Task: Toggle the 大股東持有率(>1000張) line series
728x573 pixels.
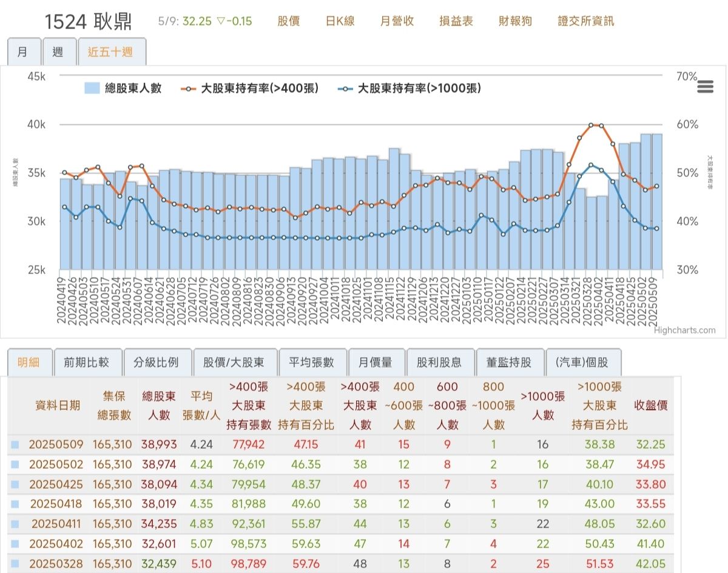Action: coord(410,89)
